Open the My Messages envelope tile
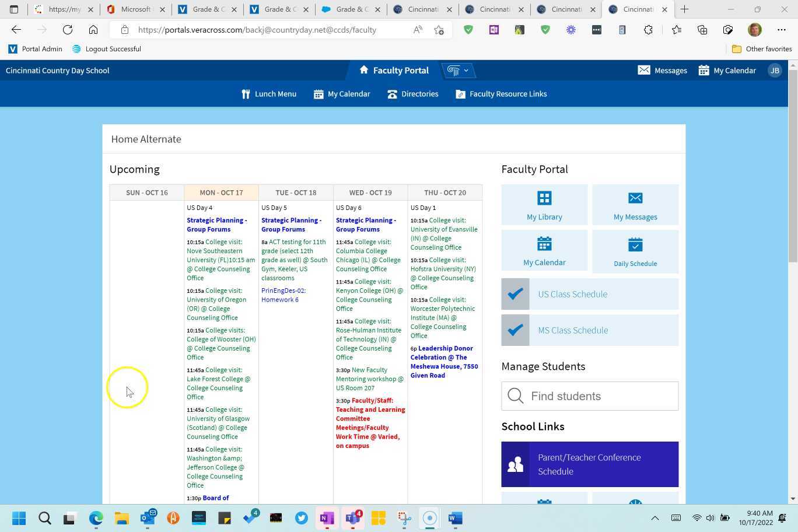798x532 pixels. [635, 205]
